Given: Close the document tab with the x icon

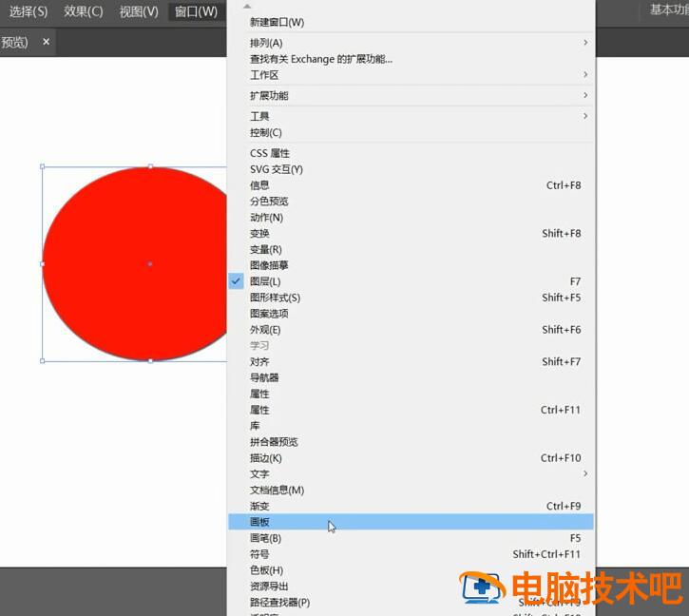Looking at the screenshot, I should point(46,42).
